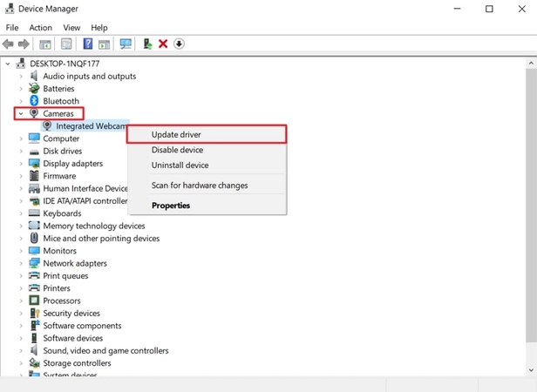Click the Security devices key icon
The height and width of the screenshot is (392, 537).
(x=35, y=313)
